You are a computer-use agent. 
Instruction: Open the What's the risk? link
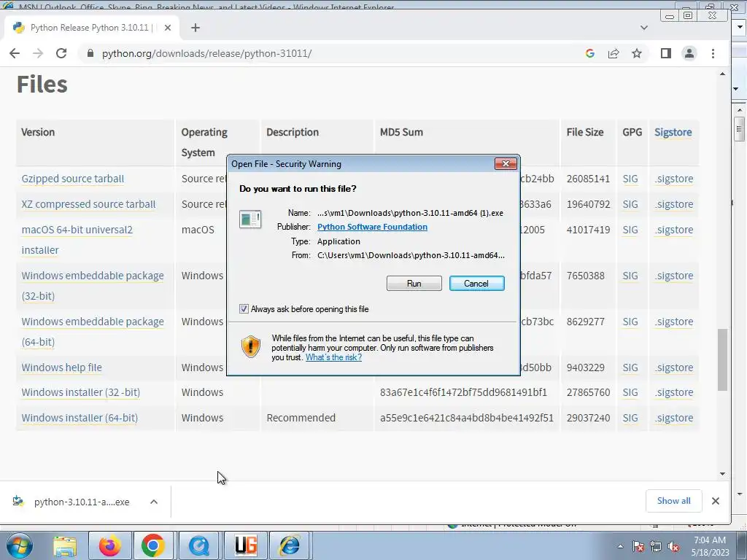pyautogui.click(x=333, y=357)
